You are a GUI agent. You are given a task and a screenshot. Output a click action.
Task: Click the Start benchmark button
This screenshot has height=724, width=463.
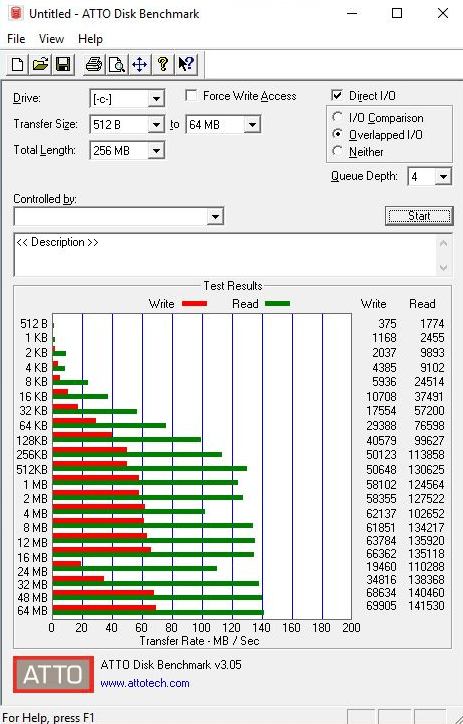pyautogui.click(x=419, y=216)
